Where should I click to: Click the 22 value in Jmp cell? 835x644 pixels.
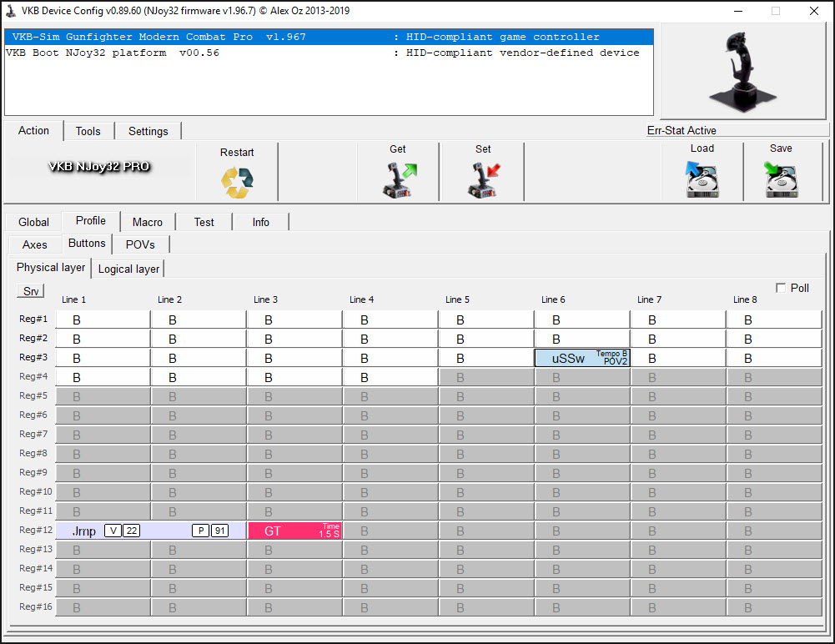point(132,531)
